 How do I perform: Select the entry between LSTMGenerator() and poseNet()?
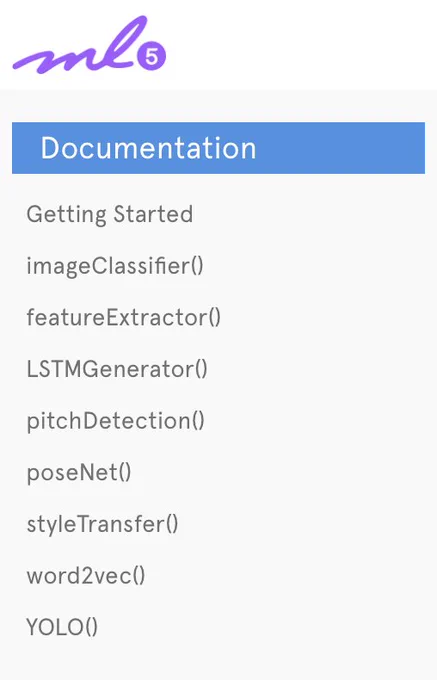(x=115, y=421)
